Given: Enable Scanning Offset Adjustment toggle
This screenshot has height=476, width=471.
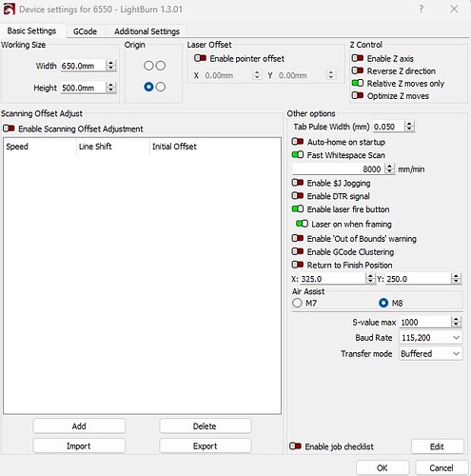Looking at the screenshot, I should click(9, 129).
